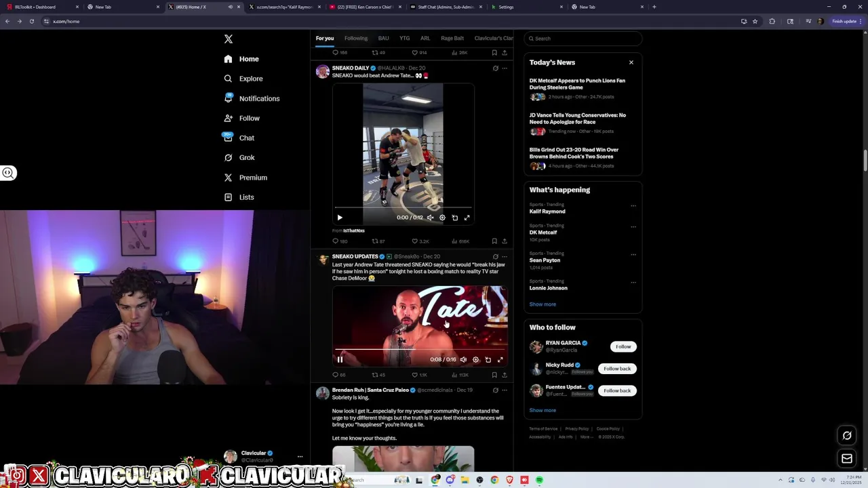The width and height of the screenshot is (868, 488).
Task: Open OBS from the taskbar
Action: pyautogui.click(x=479, y=480)
